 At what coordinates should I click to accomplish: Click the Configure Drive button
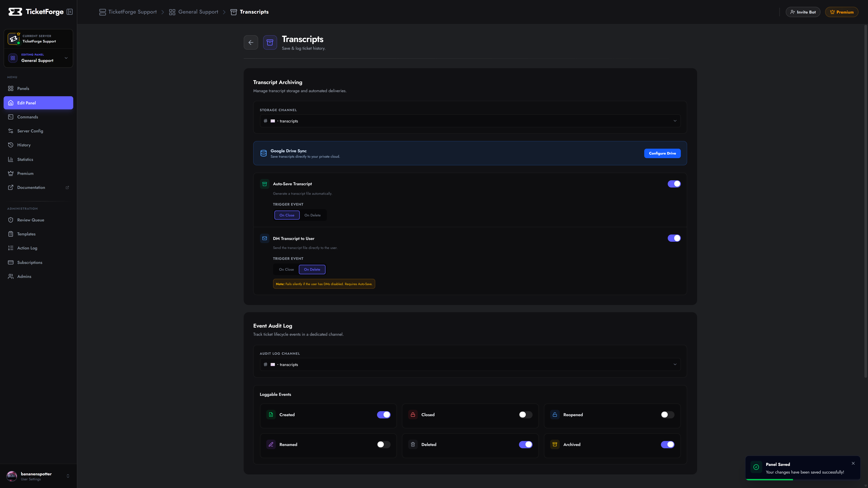[662, 153]
